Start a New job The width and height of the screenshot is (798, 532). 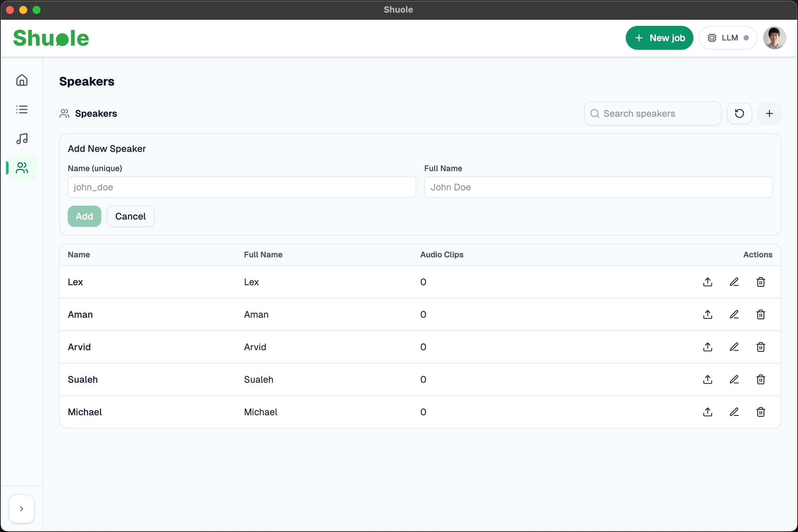tap(659, 38)
